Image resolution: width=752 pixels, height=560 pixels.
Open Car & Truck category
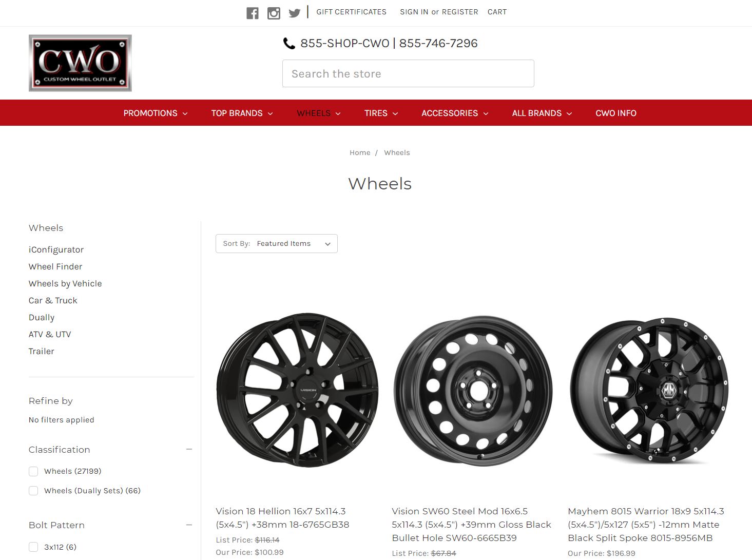53,300
